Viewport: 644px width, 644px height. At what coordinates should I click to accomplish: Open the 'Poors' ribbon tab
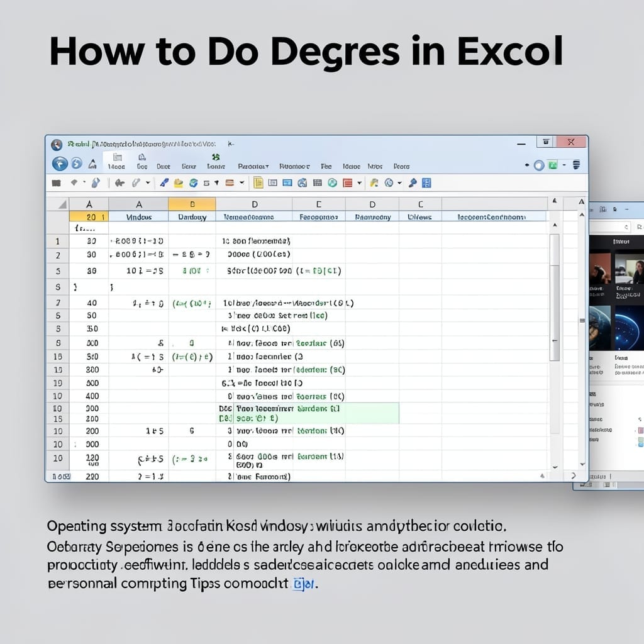coord(401,166)
